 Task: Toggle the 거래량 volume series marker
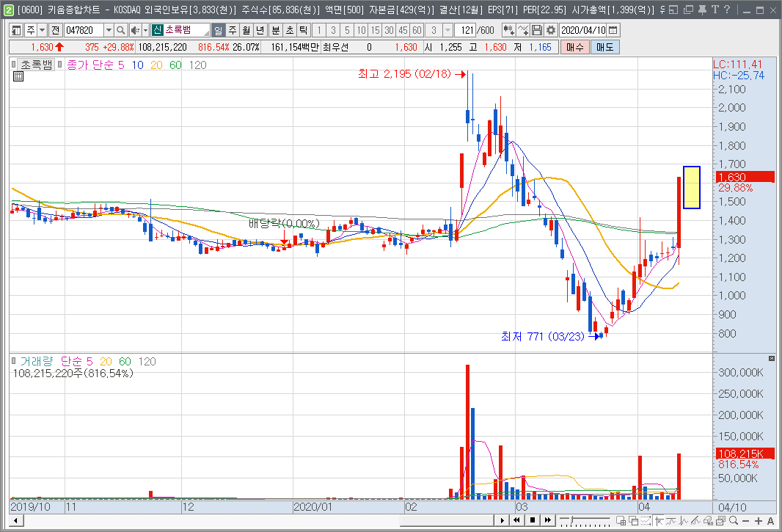click(13, 361)
